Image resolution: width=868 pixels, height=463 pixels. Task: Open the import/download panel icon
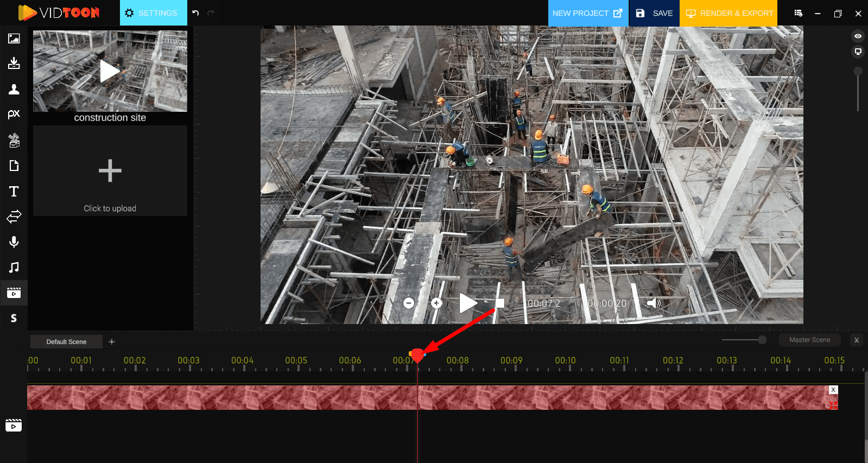(14, 64)
